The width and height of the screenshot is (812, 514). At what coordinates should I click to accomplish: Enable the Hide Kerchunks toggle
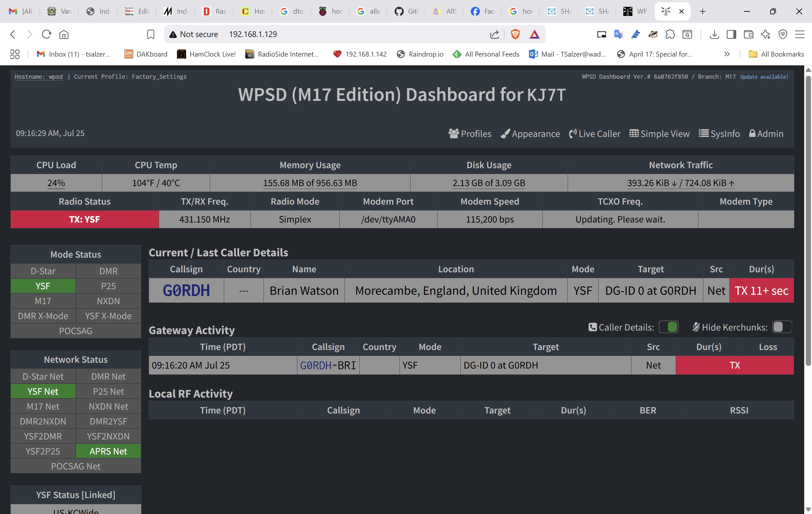(782, 327)
